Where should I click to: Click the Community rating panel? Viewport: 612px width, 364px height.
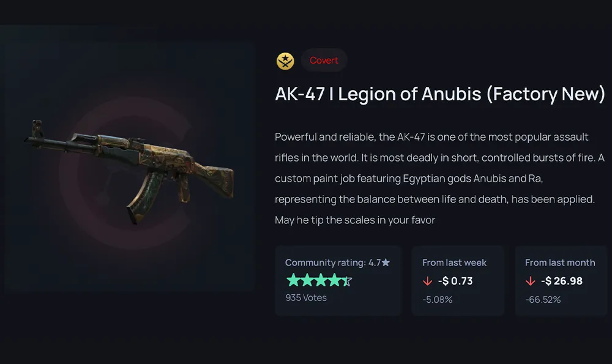338,280
